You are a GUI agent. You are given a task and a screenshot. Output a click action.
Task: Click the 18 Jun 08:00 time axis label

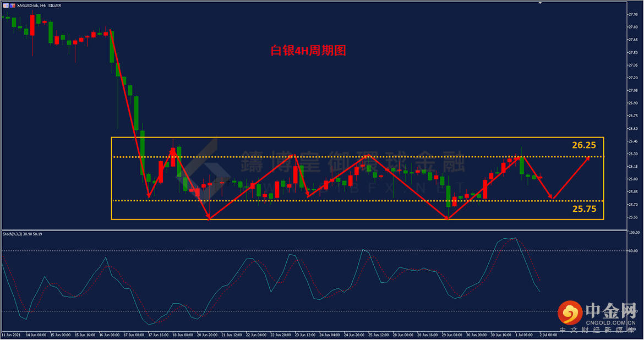tap(183, 335)
